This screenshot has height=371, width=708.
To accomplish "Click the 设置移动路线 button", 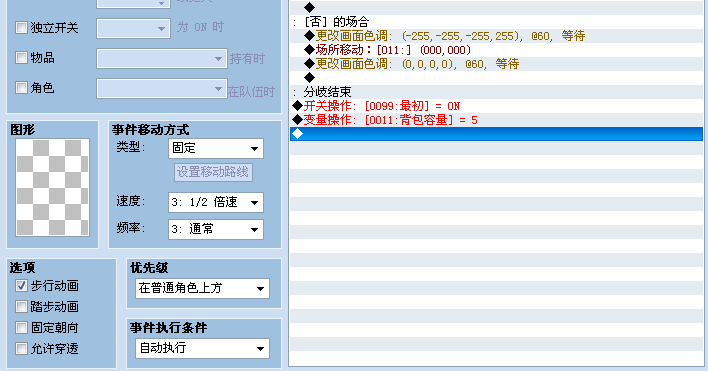I will 213,172.
